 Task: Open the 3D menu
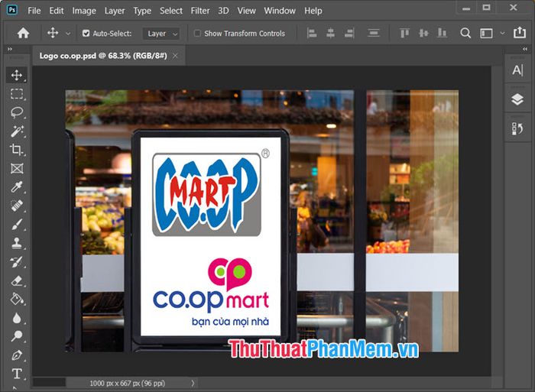click(223, 11)
